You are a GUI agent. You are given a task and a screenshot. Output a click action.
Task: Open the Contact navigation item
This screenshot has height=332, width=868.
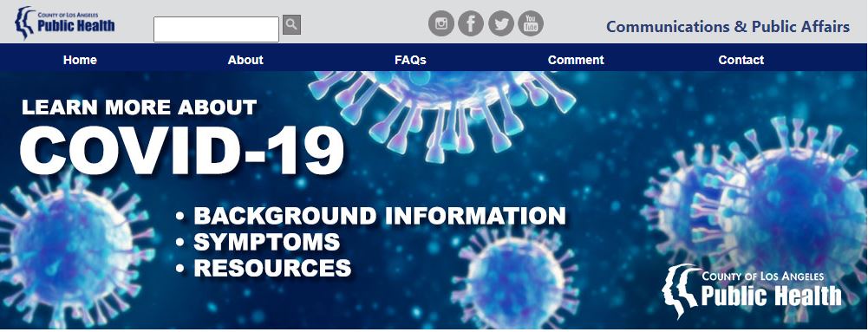pos(741,60)
